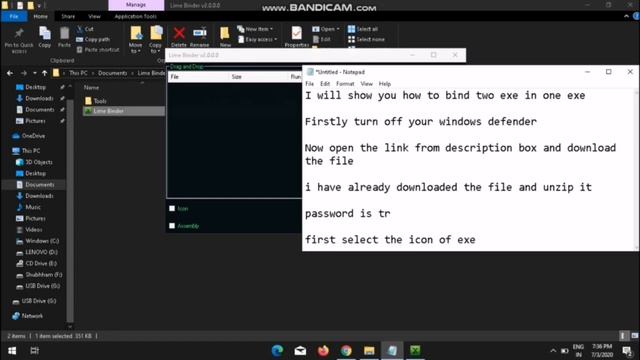Expand New item dropdown
640x360 pixels.
[x=256, y=29]
